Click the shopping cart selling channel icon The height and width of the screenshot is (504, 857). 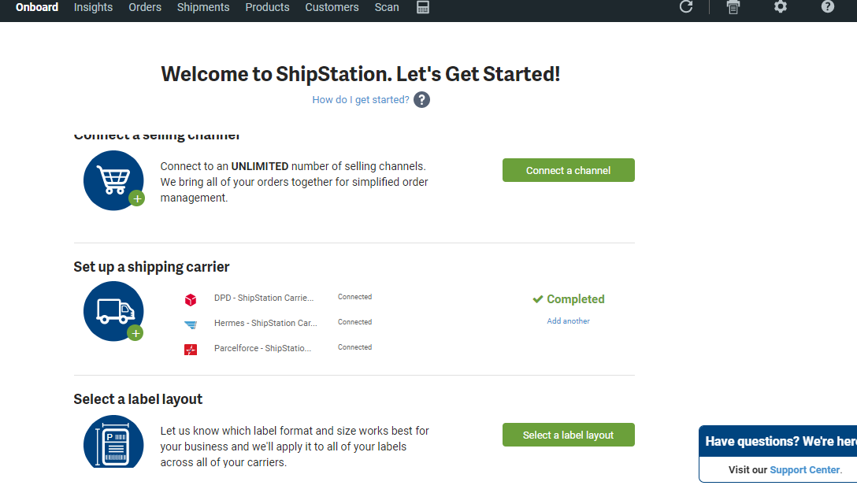(x=113, y=180)
